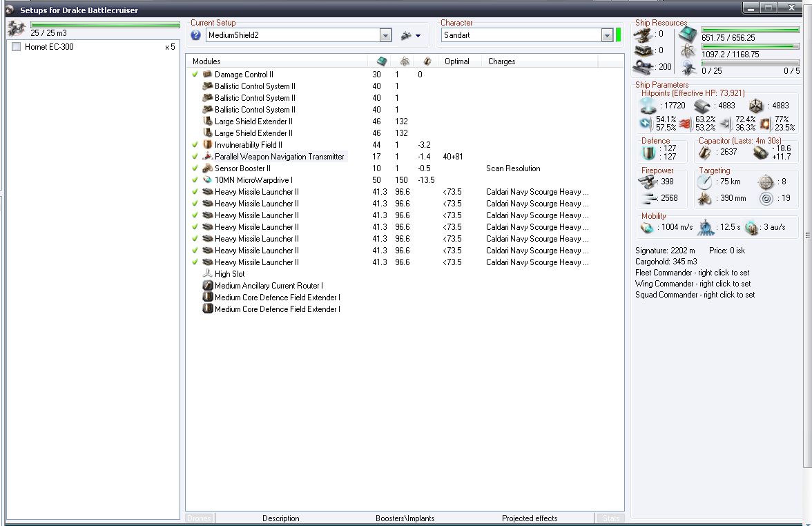Click the launcher hardpoints icon in Ship Resources

(x=643, y=50)
